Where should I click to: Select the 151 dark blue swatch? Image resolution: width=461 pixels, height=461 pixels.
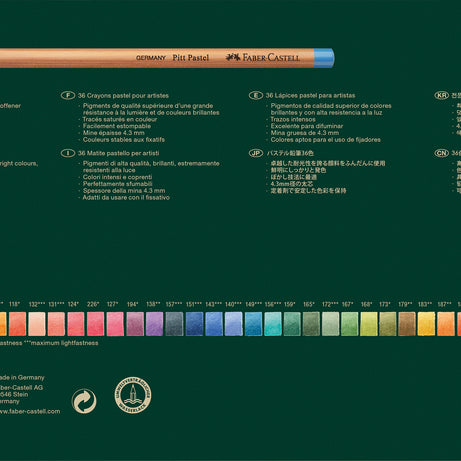click(x=194, y=324)
